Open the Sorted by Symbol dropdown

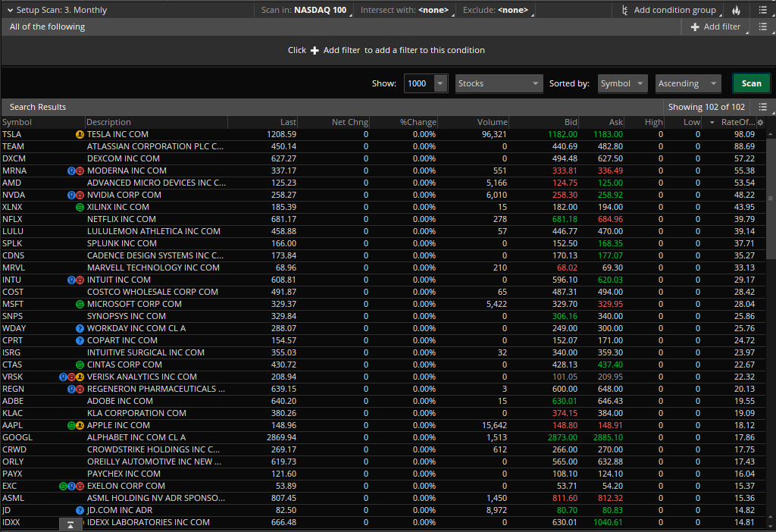click(622, 83)
